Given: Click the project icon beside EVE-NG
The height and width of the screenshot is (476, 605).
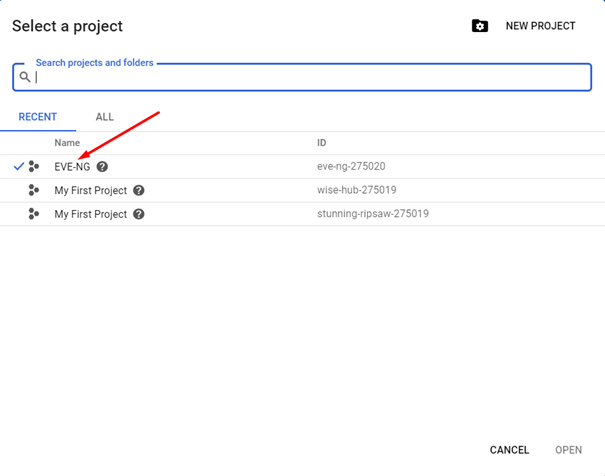Looking at the screenshot, I should pos(34,166).
